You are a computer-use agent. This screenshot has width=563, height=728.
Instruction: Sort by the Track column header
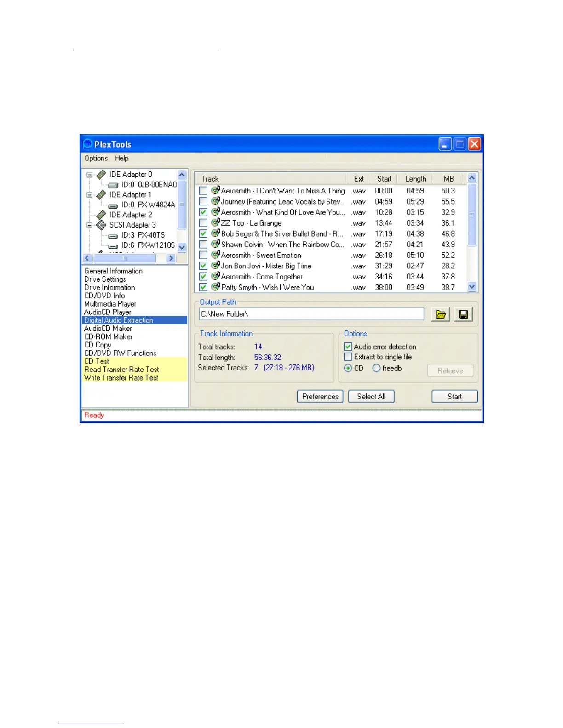pyautogui.click(x=270, y=179)
